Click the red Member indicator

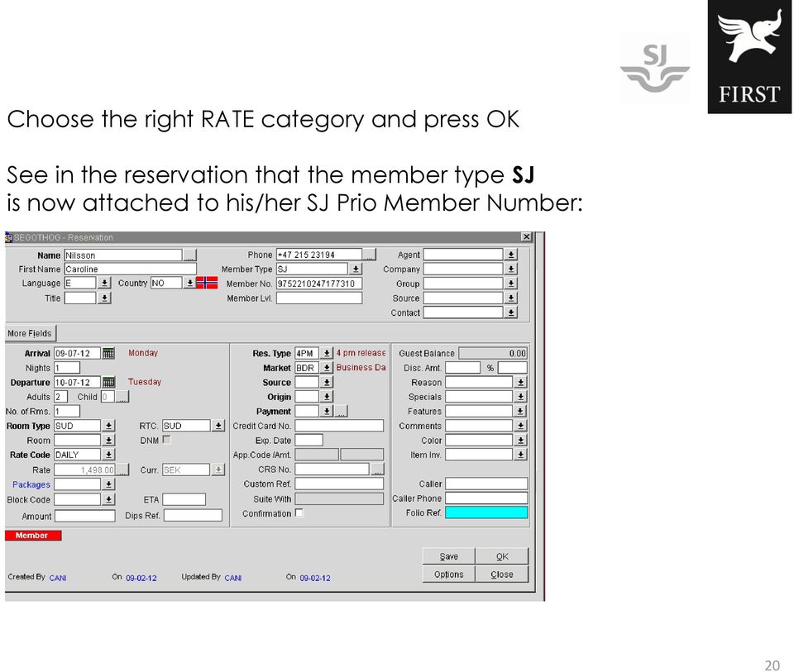tap(33, 536)
